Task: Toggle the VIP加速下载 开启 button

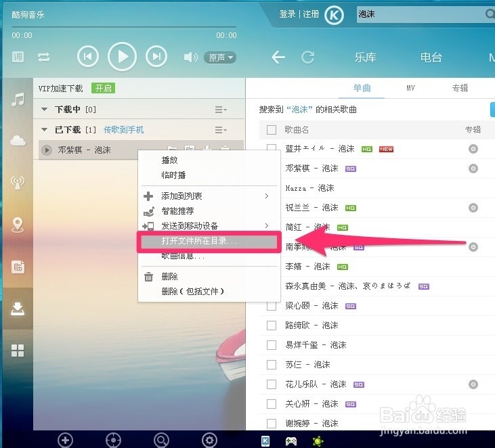Action: pos(103,88)
